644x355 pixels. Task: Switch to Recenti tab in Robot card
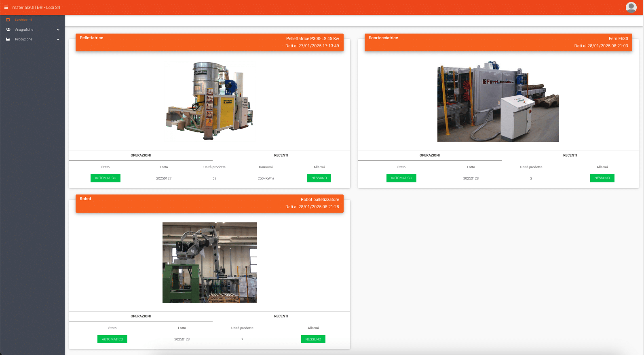[x=281, y=316]
